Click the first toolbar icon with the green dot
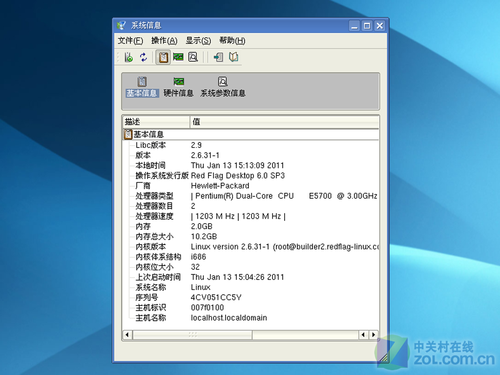Screen dimensions: 500x375 129,57
